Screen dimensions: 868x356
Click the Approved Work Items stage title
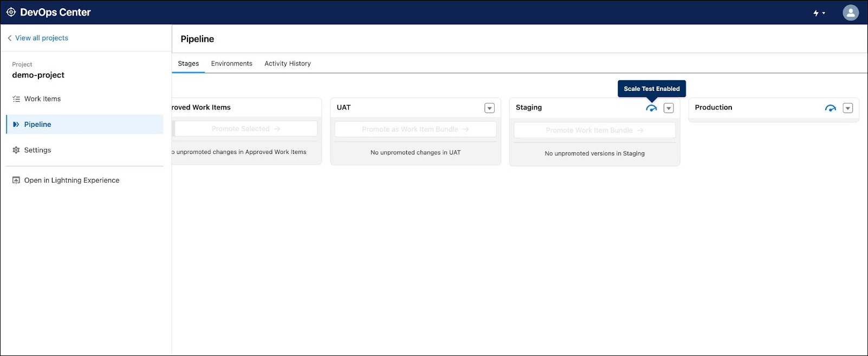coord(201,107)
